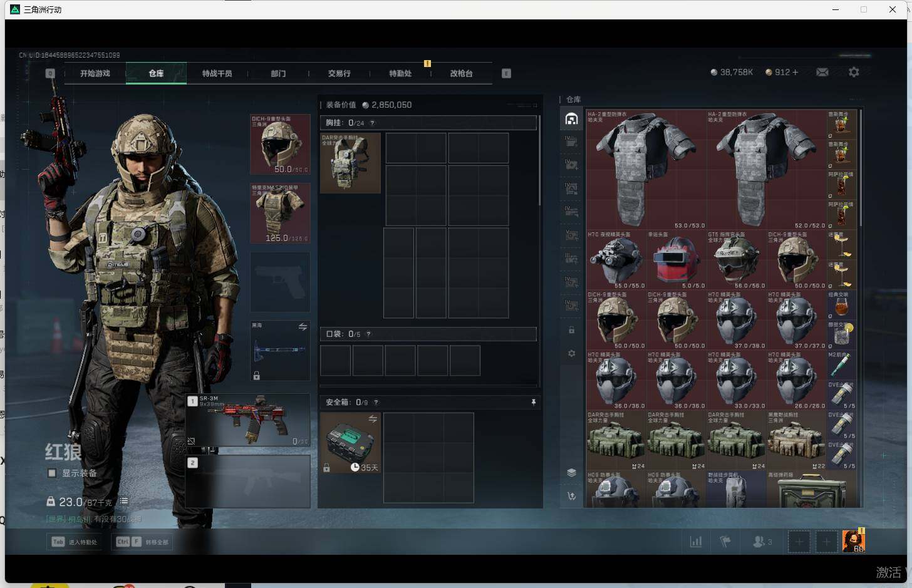Click the world chat message line
Viewport: 912px width, 588px height.
[x=94, y=519]
